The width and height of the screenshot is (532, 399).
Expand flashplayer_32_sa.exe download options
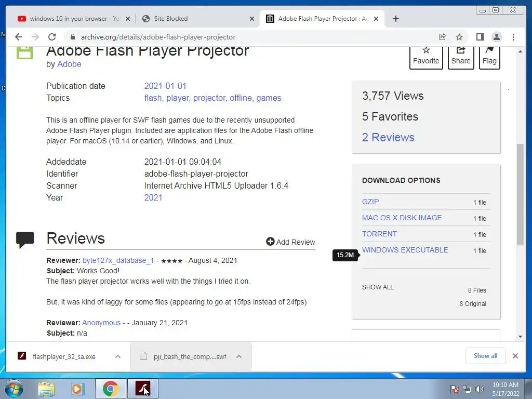click(x=118, y=356)
